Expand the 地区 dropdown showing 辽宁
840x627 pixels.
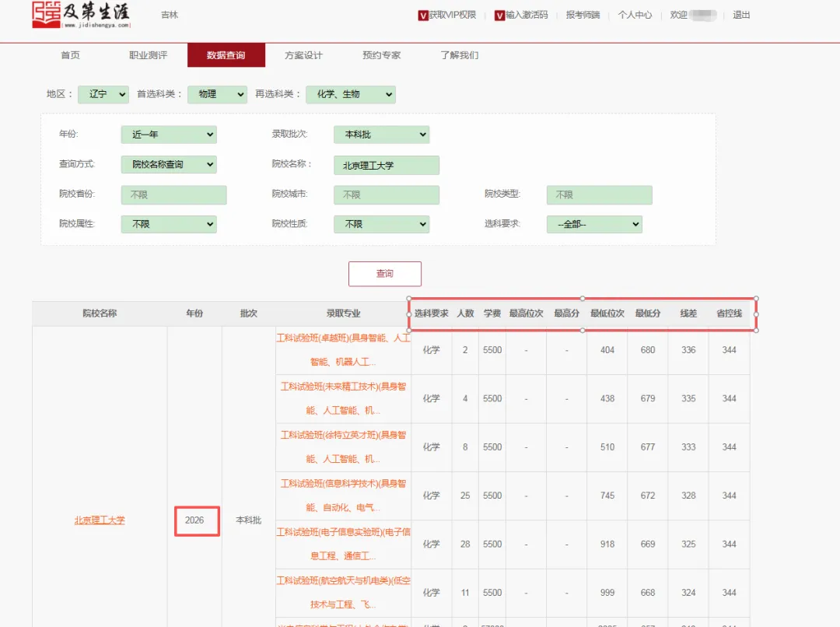(x=103, y=94)
